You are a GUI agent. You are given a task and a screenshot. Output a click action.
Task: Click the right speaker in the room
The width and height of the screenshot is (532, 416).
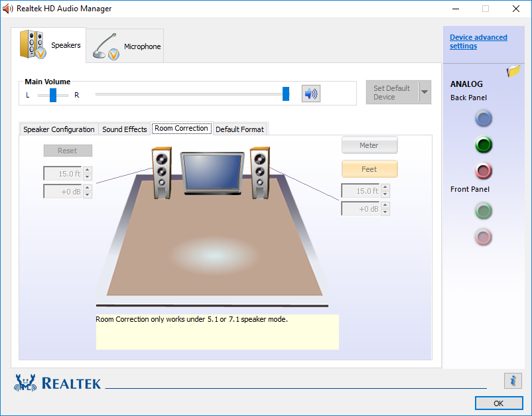[x=260, y=173]
